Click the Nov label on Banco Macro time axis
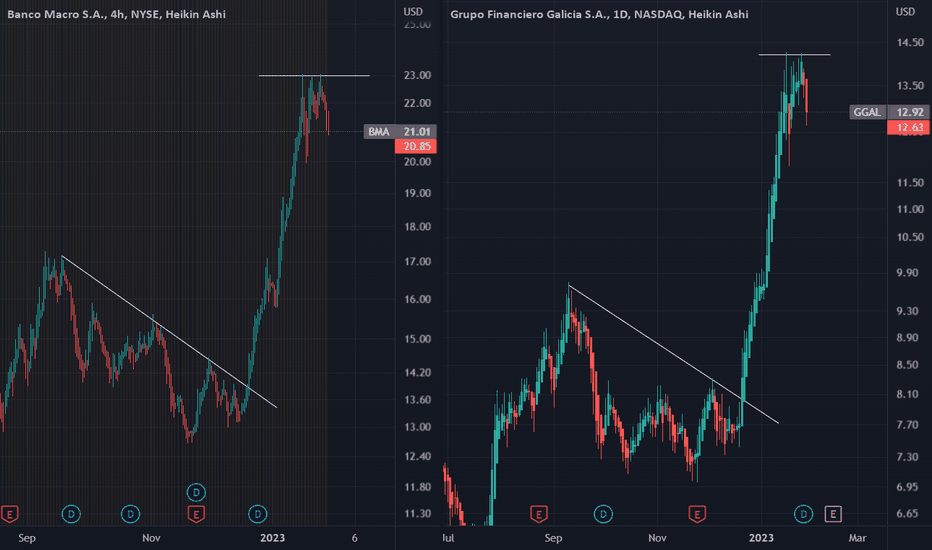The image size is (932, 550). (x=151, y=538)
